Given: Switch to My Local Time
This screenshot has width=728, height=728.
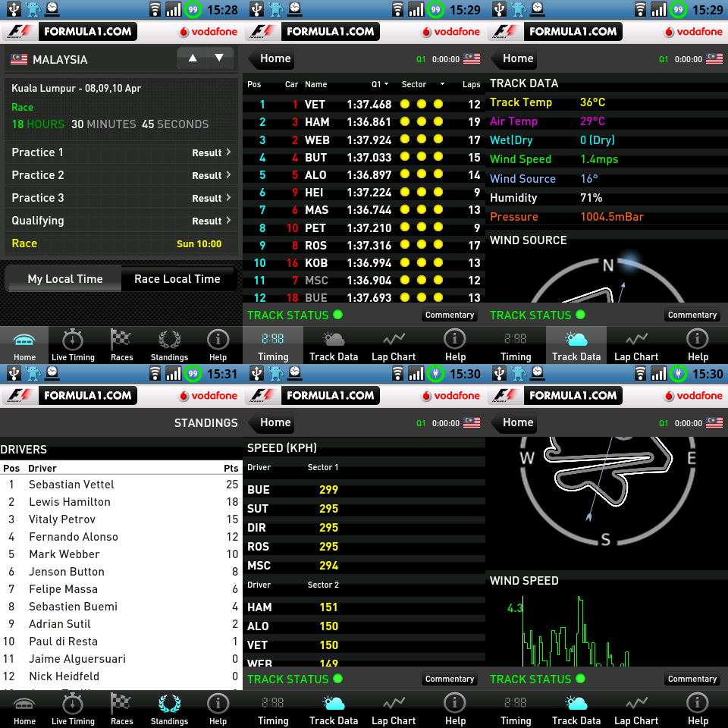Looking at the screenshot, I should [64, 278].
